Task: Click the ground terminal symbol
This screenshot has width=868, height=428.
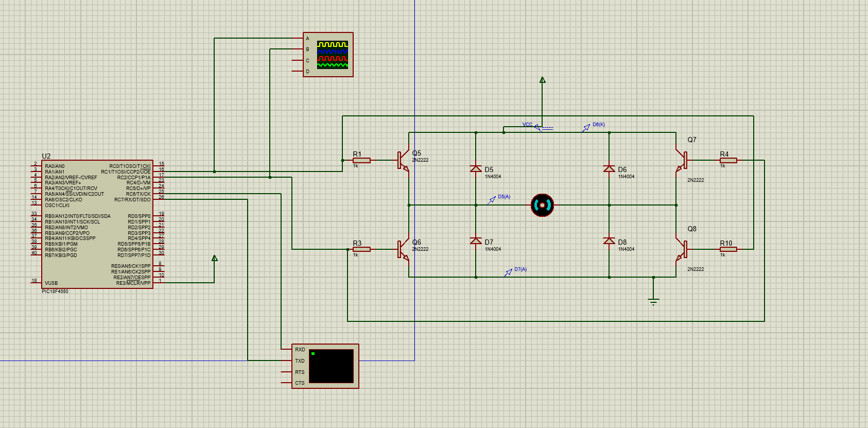Action: point(653,301)
